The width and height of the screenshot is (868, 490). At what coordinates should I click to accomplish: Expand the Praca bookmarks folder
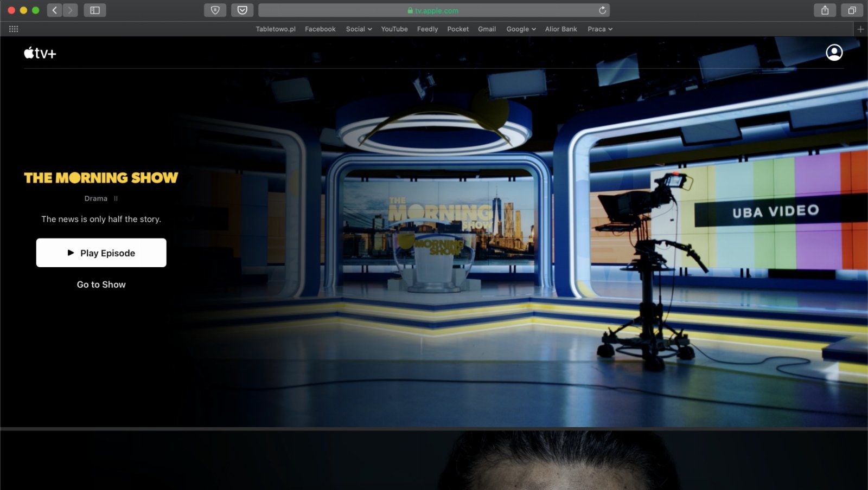[599, 29]
